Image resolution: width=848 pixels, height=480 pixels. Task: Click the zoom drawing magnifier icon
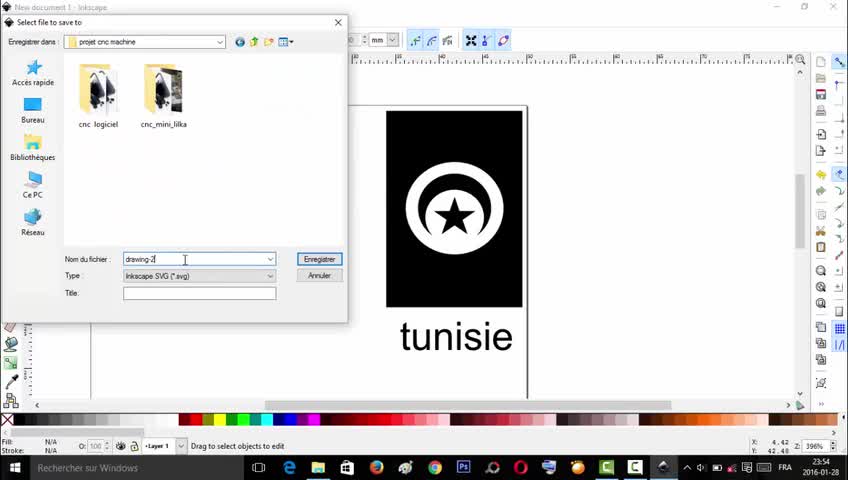[820, 287]
